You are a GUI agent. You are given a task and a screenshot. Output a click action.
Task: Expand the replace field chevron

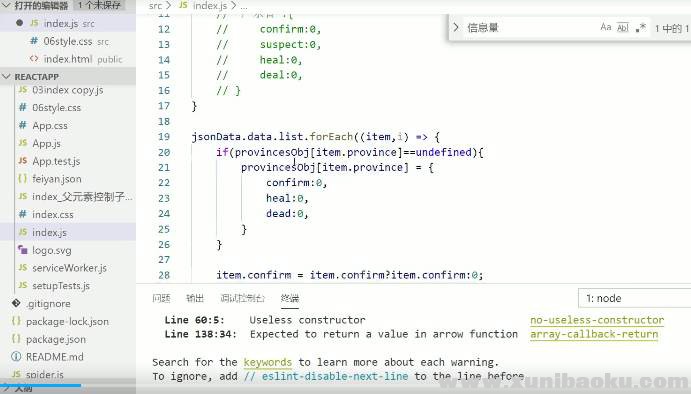(x=456, y=27)
